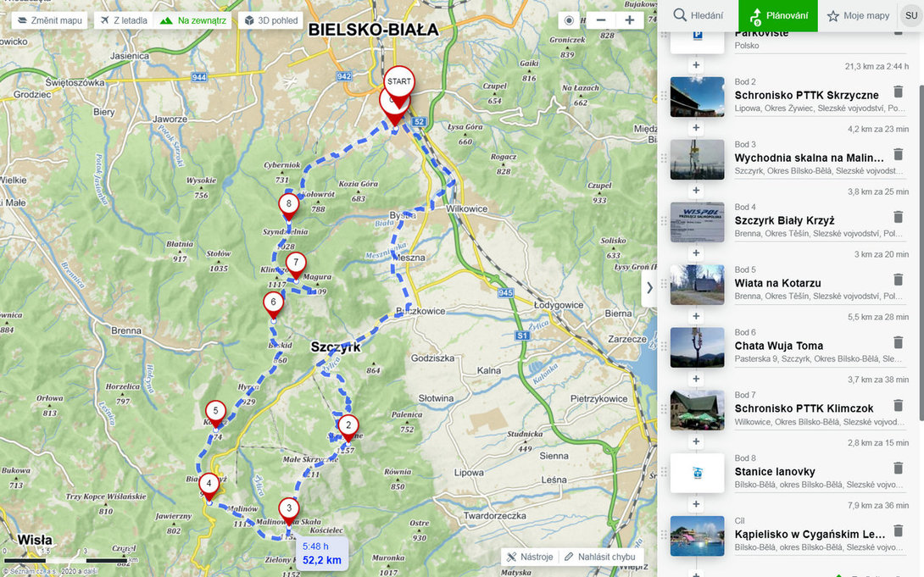
Task: Add a waypoint after Schronisko PTTK Skrzyczne
Action: 696,128
